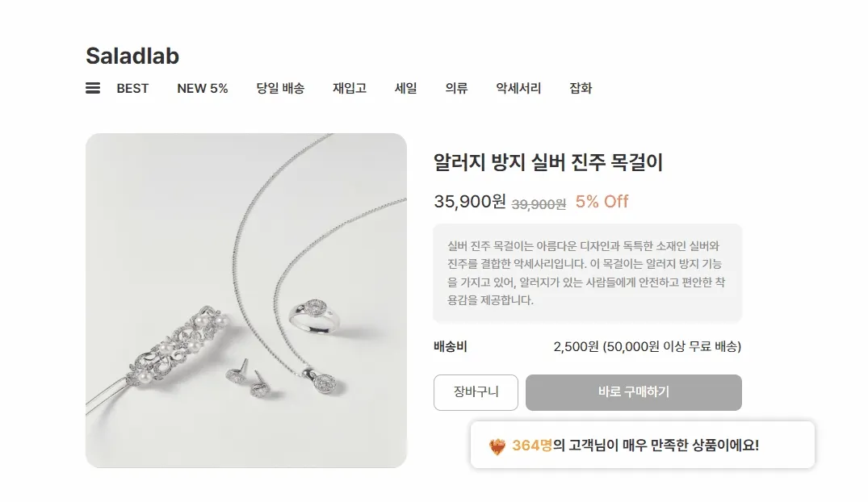
Task: Go to the Saladlab home logo
Action: (132, 56)
